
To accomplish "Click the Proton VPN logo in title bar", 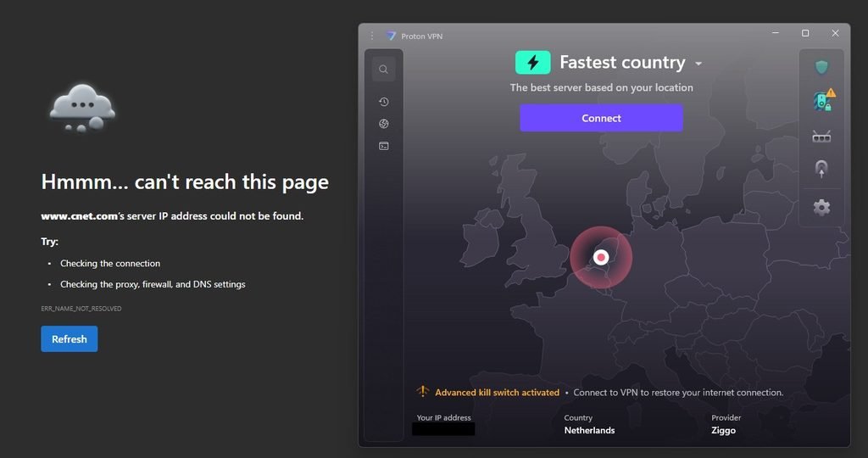I will (391, 36).
